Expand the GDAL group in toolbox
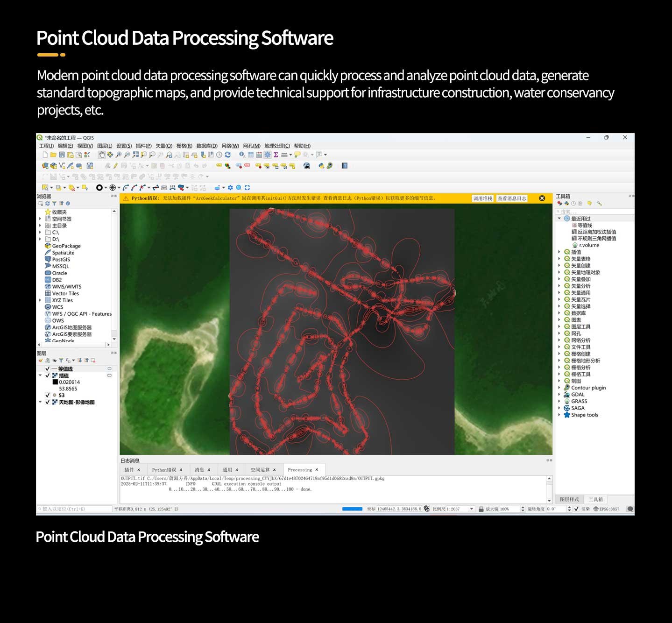The image size is (672, 623). pos(559,395)
